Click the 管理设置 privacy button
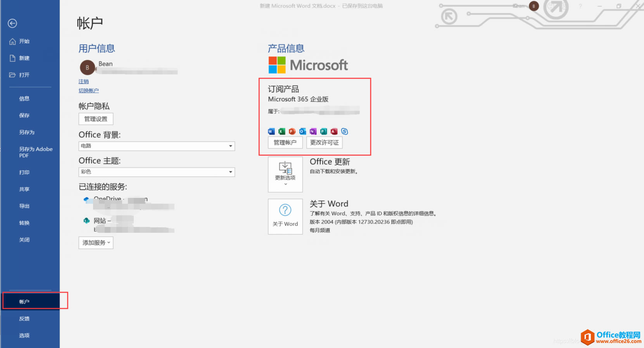Viewport: 644px width, 348px height. (96, 119)
